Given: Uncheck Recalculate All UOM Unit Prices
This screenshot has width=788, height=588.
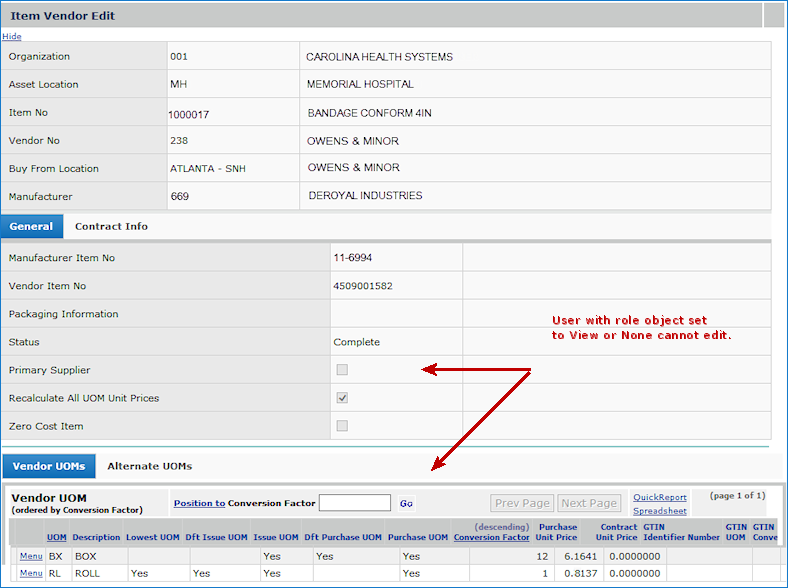Looking at the screenshot, I should [342, 398].
